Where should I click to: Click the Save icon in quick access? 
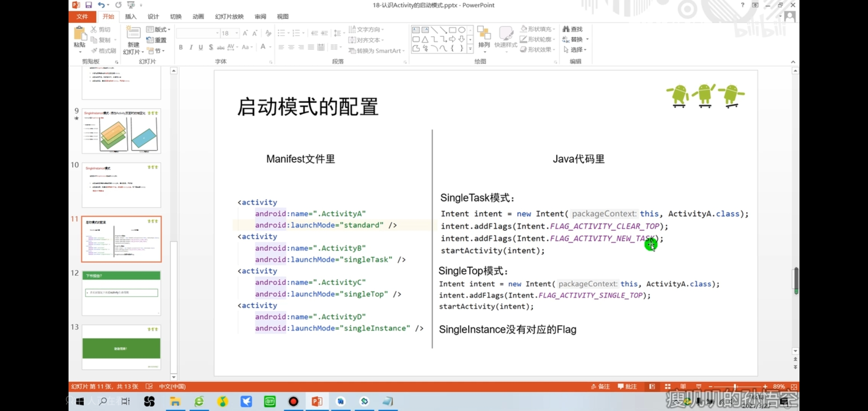coord(89,5)
